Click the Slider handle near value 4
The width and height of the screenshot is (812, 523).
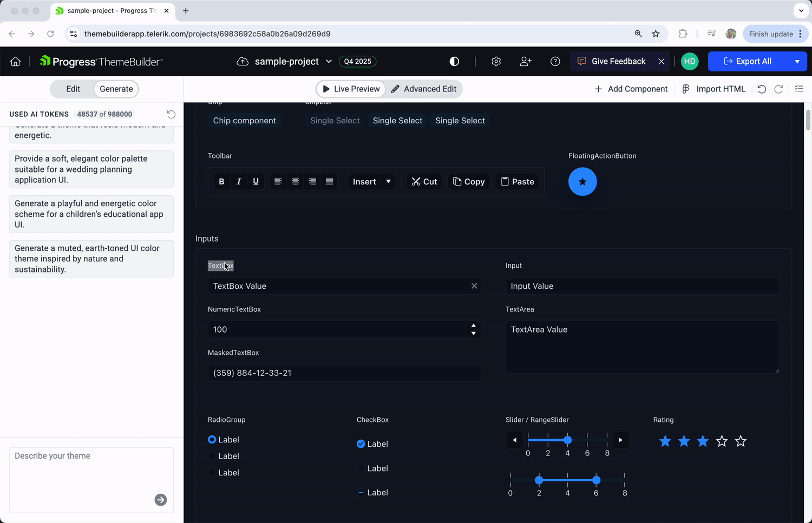click(x=567, y=440)
